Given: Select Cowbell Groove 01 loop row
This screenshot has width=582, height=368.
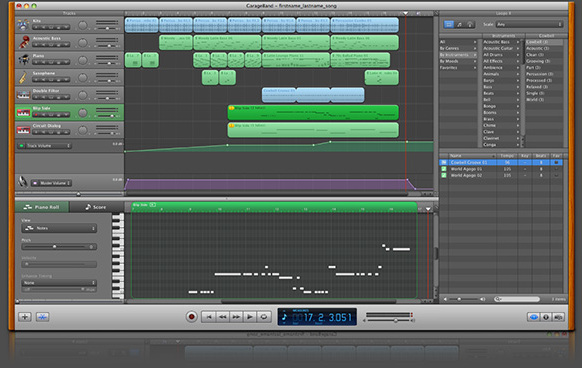Looking at the screenshot, I should [x=501, y=162].
